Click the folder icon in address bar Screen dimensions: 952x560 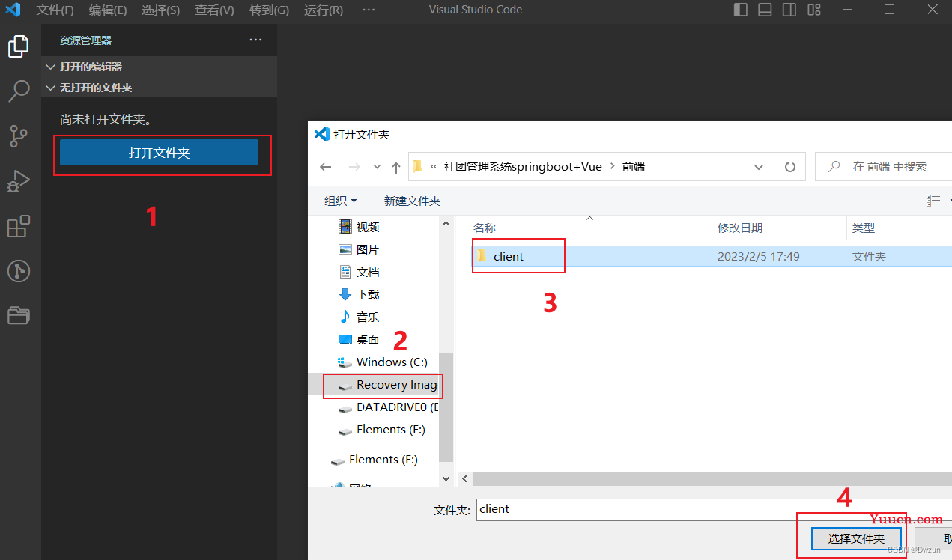tap(418, 167)
